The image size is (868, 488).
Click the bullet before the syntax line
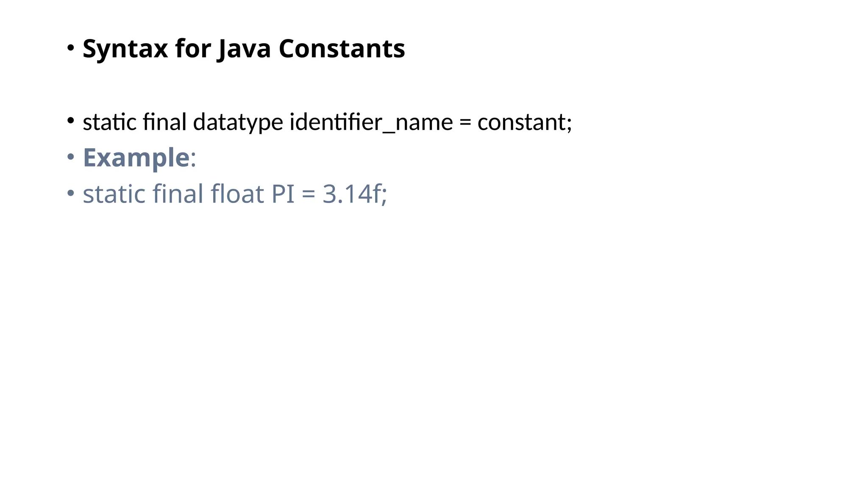coord(71,120)
